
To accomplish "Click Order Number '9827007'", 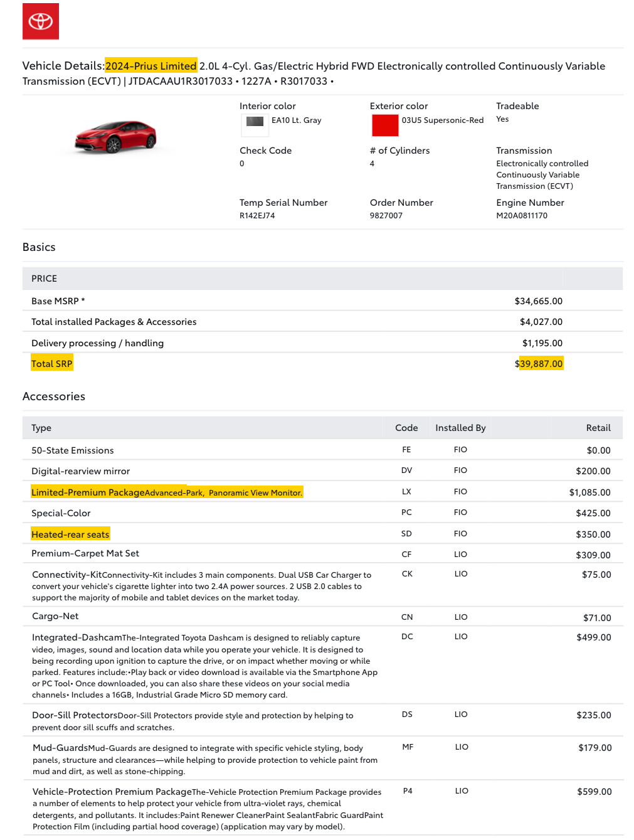I will [386, 215].
